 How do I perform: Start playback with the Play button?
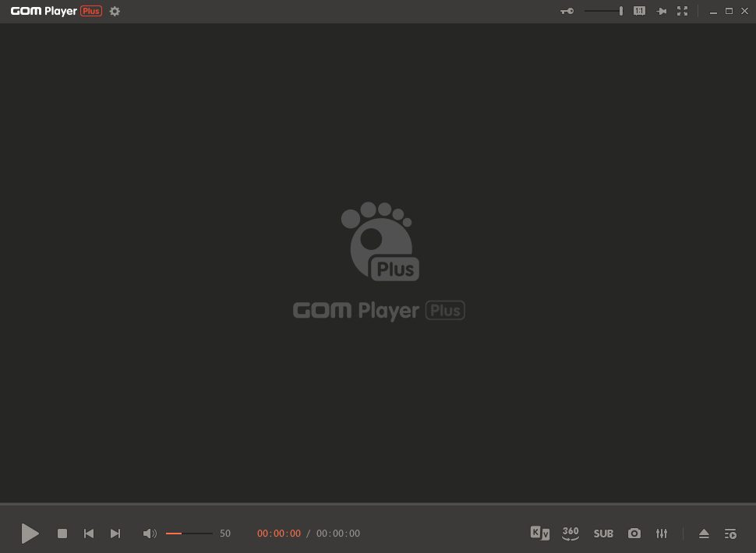coord(30,534)
